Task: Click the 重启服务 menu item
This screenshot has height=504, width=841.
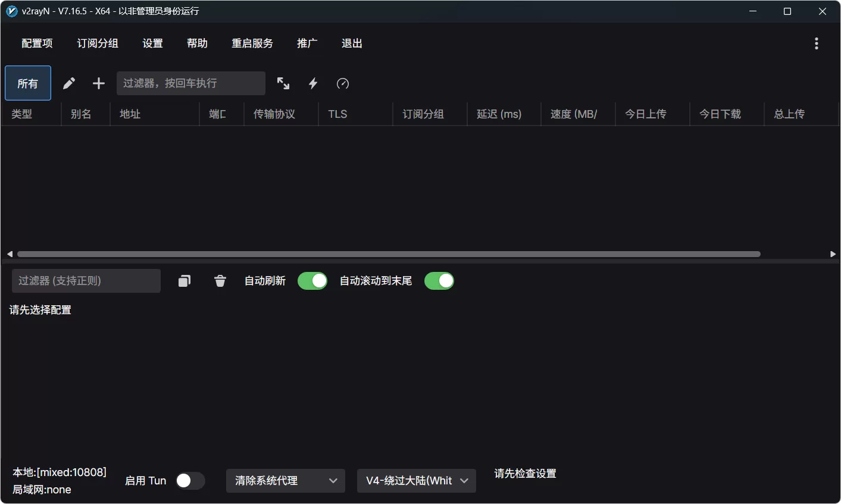Action: 252,43
